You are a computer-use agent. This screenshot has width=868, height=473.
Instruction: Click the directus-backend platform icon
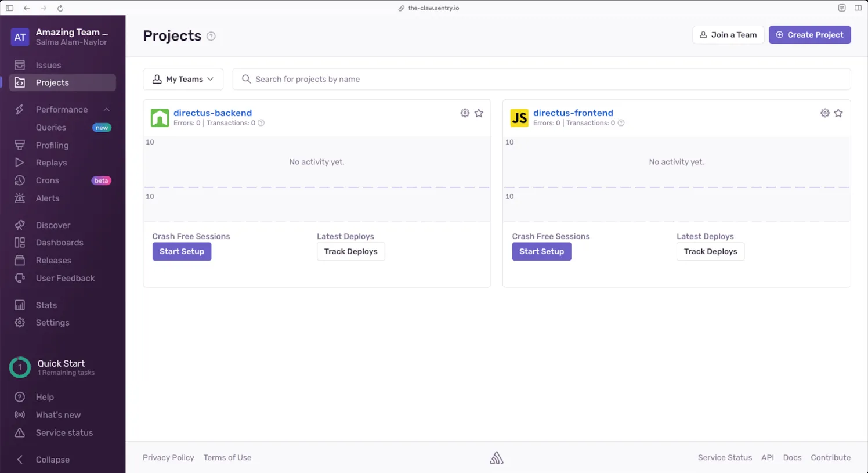[160, 118]
